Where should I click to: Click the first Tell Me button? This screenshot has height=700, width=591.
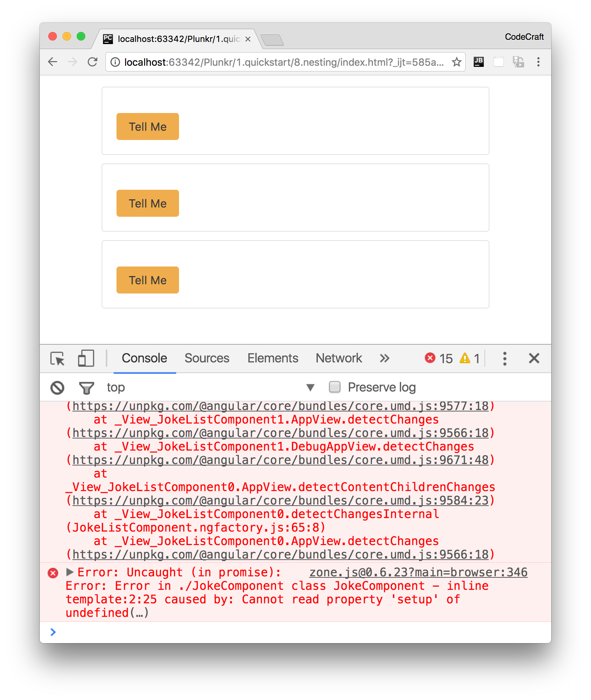pyautogui.click(x=148, y=126)
